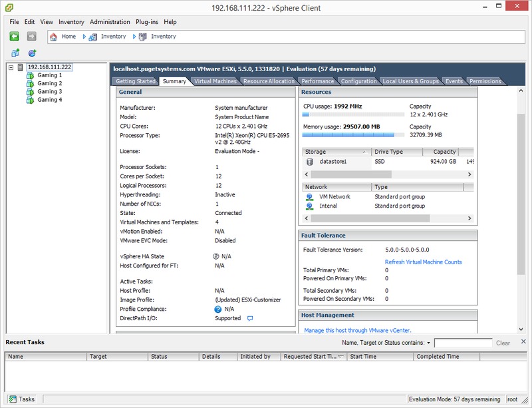
Task: Expand the first Inventory breadcrumb arrow
Action: 94,37
